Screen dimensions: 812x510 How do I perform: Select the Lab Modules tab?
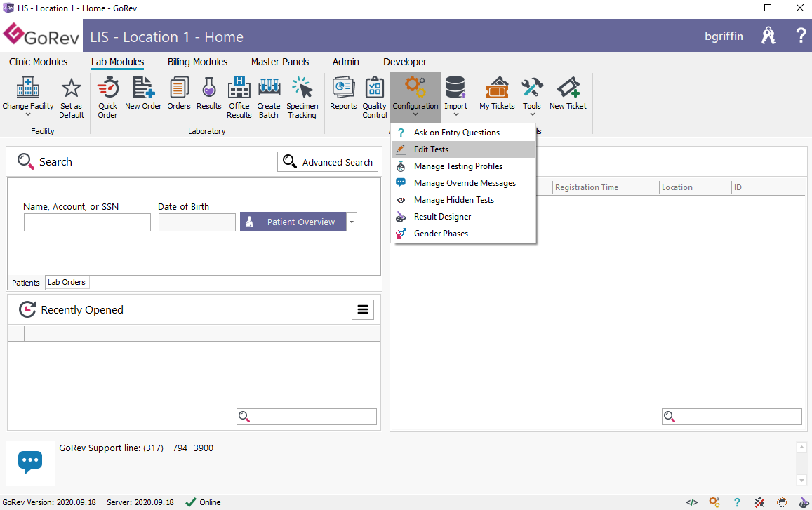117,62
